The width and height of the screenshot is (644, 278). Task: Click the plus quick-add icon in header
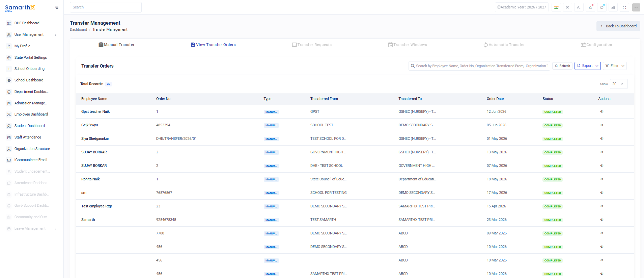point(568,7)
